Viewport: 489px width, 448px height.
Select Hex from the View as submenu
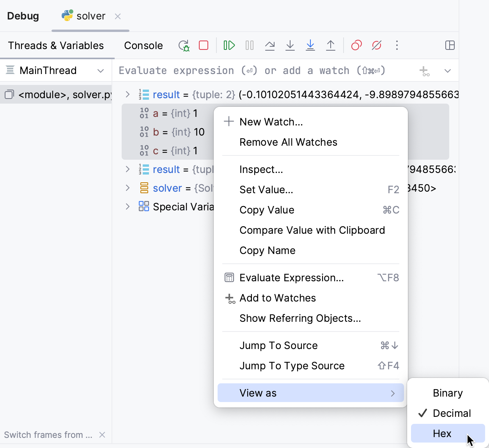[443, 433]
